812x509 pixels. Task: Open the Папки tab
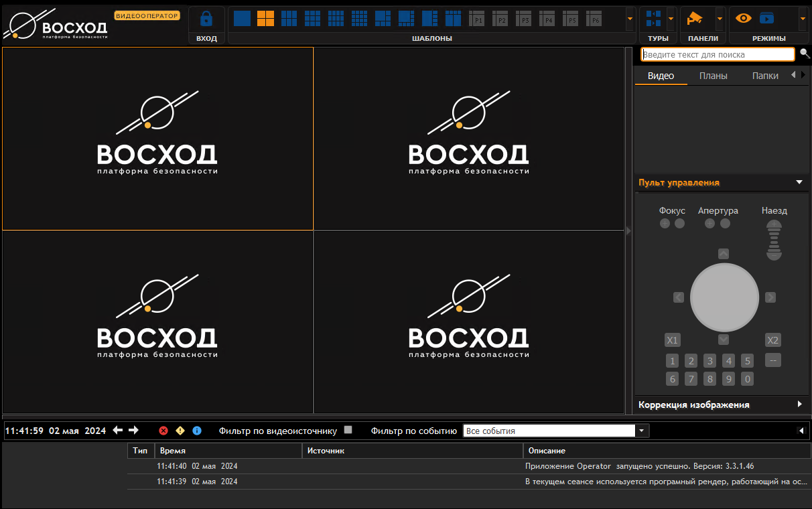pyautogui.click(x=765, y=76)
